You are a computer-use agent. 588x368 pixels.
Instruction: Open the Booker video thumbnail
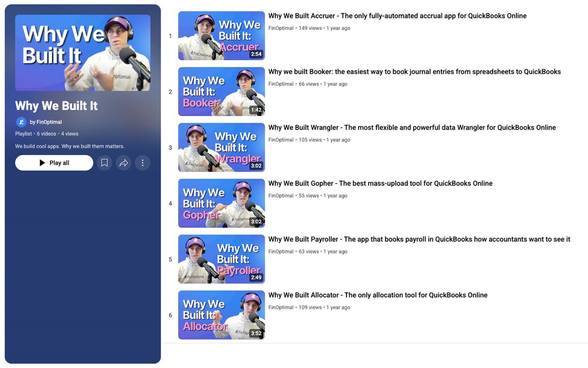(x=221, y=92)
